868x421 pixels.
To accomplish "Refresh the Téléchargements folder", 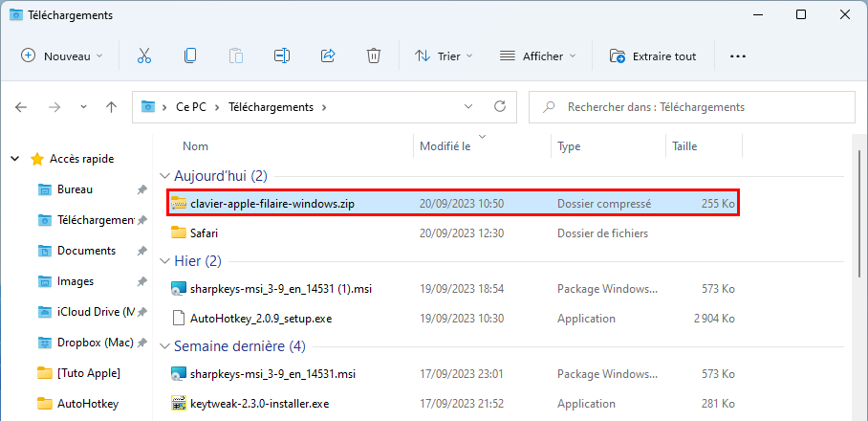I will point(500,106).
